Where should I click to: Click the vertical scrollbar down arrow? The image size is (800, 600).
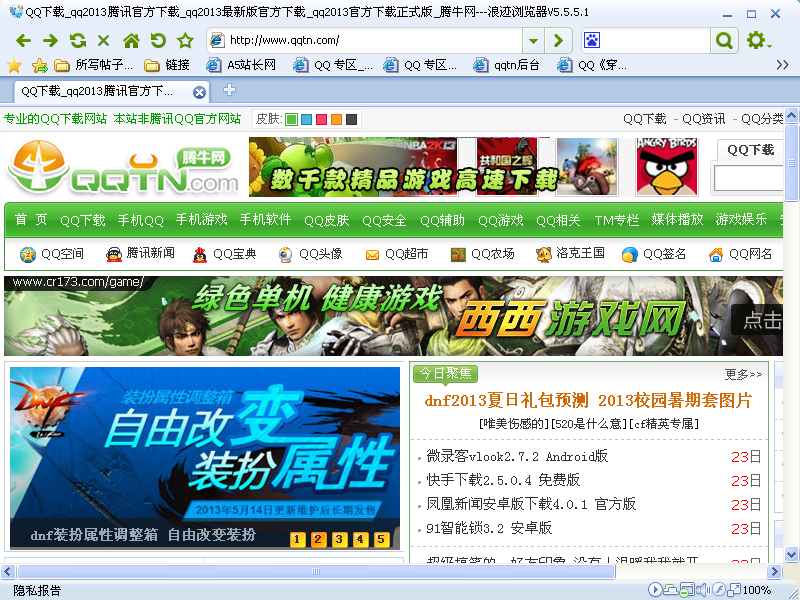pyautogui.click(x=791, y=554)
